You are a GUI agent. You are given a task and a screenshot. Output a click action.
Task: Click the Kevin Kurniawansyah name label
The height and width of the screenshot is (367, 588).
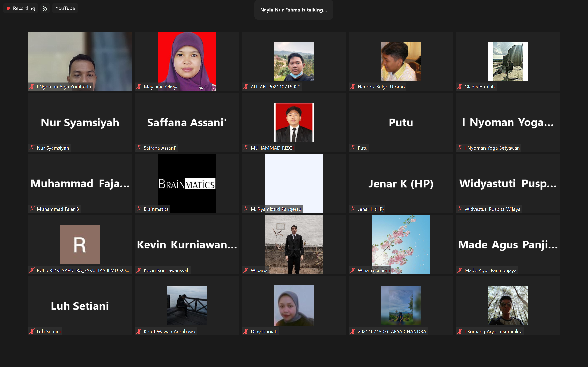point(166,270)
